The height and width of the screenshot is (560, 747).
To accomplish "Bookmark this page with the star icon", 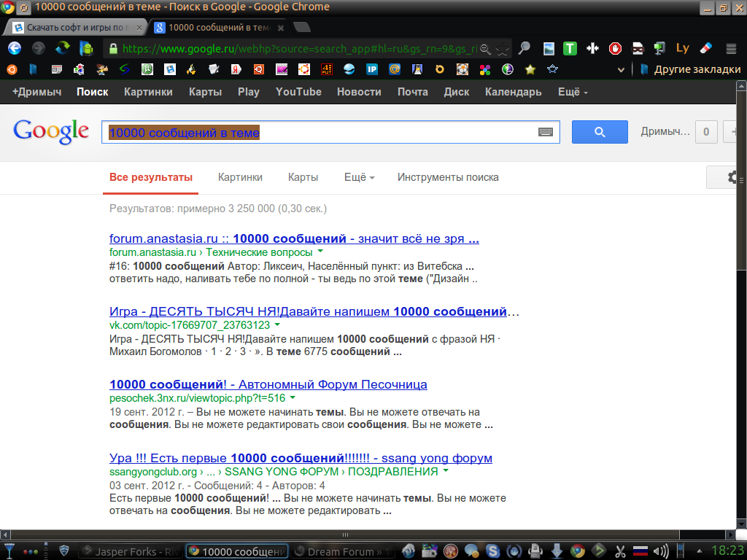I will click(x=502, y=49).
